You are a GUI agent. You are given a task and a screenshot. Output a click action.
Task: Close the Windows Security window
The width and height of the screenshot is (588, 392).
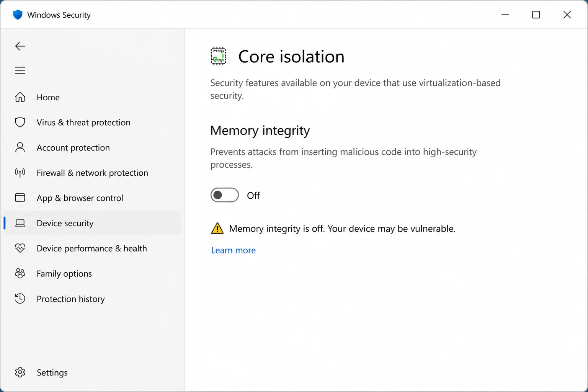point(567,15)
